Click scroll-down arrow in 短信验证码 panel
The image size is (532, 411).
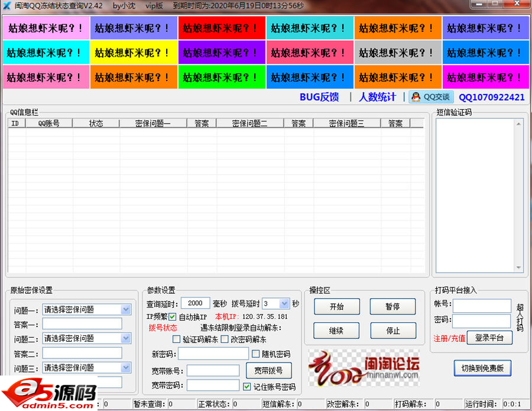[518, 267]
